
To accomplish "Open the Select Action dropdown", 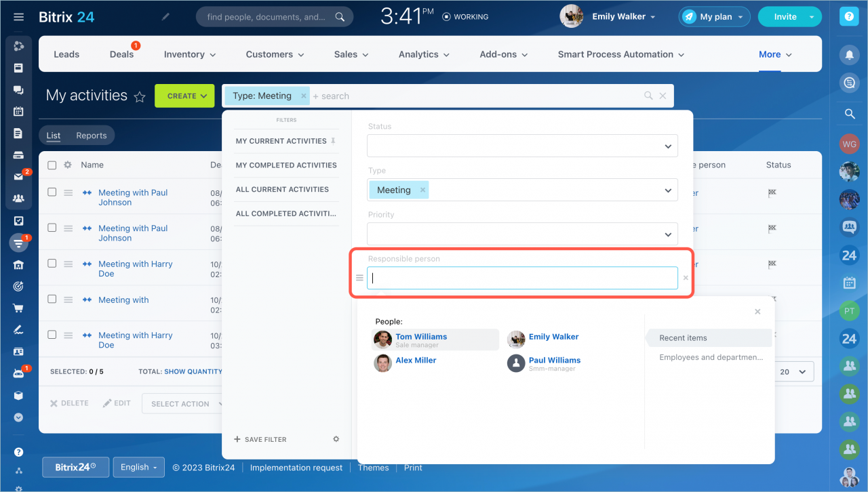I will click(183, 404).
